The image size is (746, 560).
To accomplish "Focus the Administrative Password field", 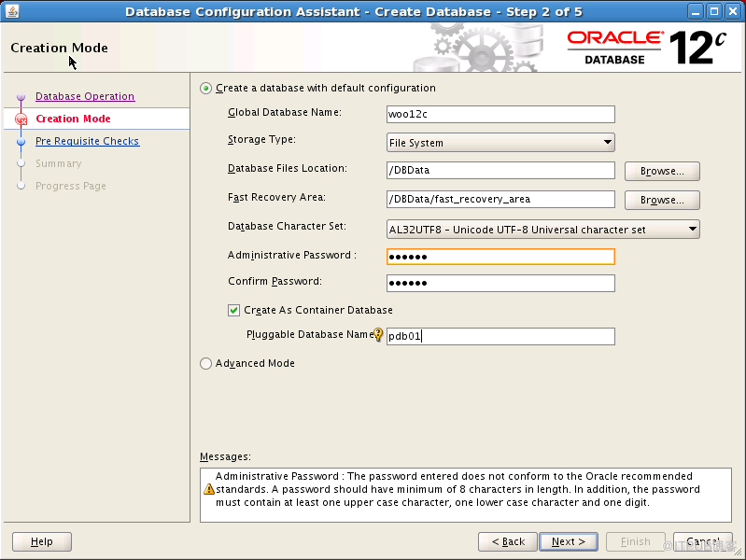I will coord(500,257).
